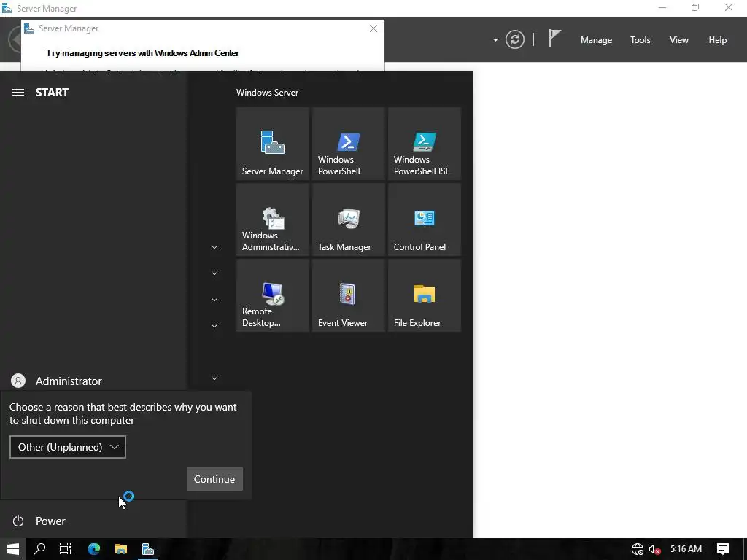This screenshot has height=560, width=747.
Task: Open the Remote Desktop Connection tile
Action: pos(273,295)
